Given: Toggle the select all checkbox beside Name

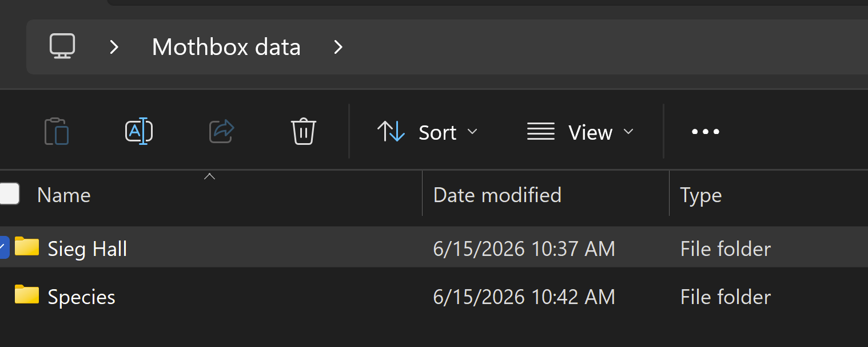Looking at the screenshot, I should click(x=9, y=194).
